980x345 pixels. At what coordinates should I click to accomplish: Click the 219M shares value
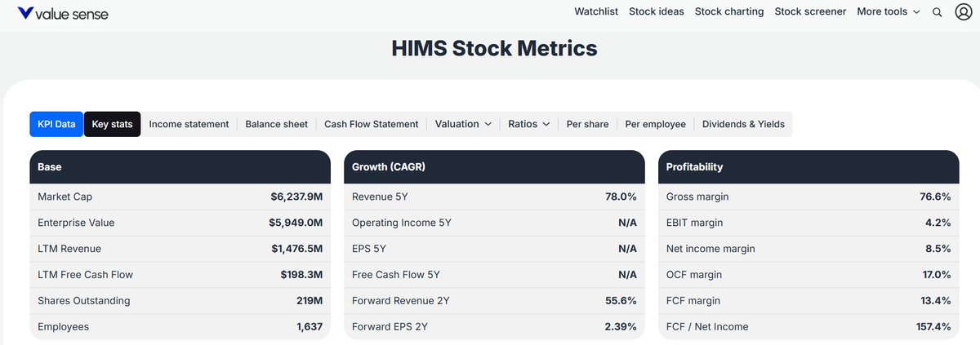pyautogui.click(x=310, y=301)
